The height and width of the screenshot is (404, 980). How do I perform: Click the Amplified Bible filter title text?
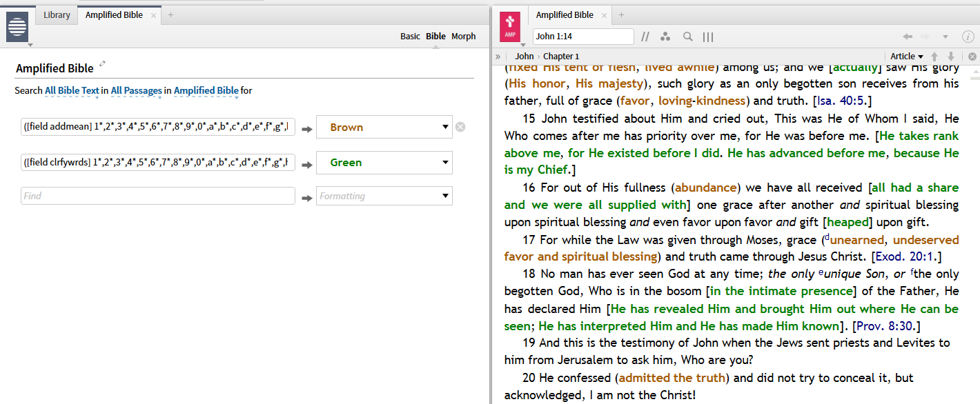tap(55, 68)
